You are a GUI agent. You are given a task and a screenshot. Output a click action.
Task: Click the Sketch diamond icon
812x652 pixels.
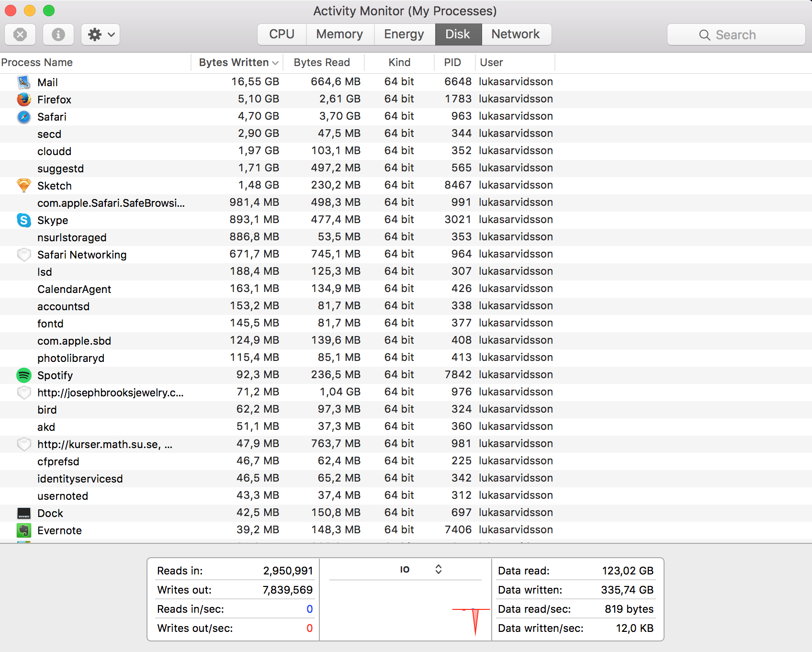24,185
